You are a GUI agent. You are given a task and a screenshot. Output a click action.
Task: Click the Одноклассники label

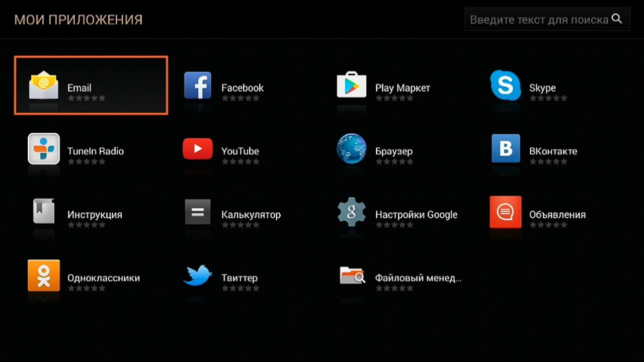(104, 278)
